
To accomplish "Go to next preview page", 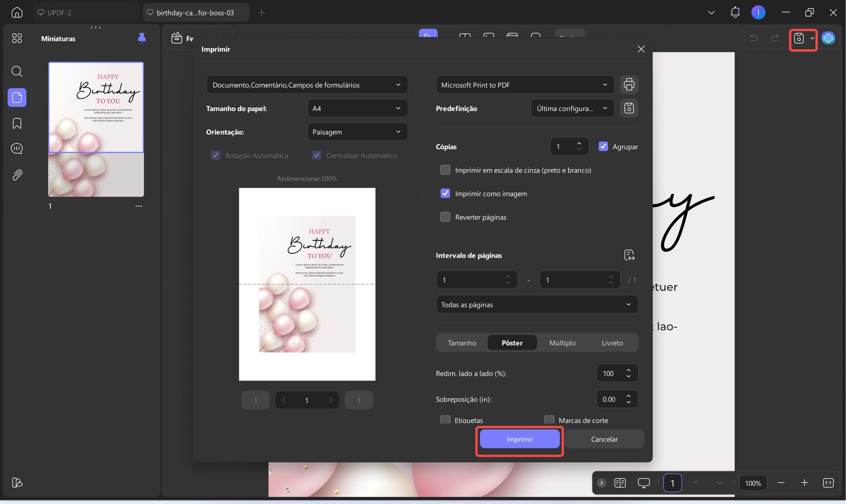I will 331,400.
